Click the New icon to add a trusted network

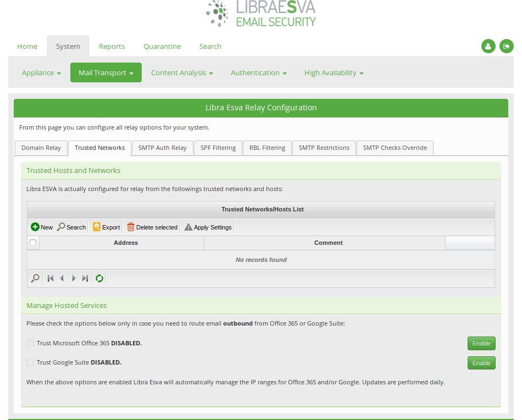tap(37, 227)
